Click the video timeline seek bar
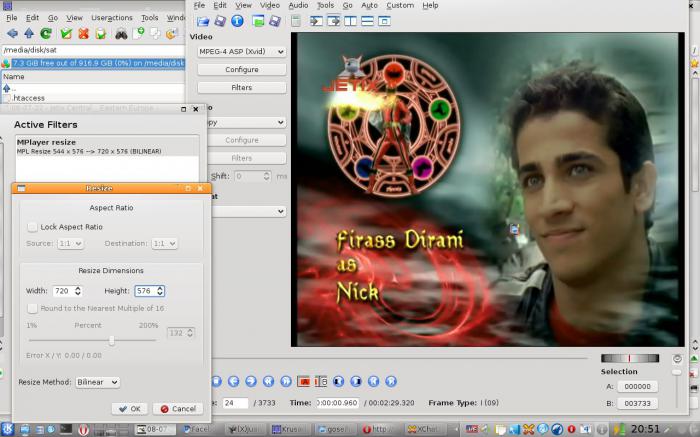 coord(400,358)
